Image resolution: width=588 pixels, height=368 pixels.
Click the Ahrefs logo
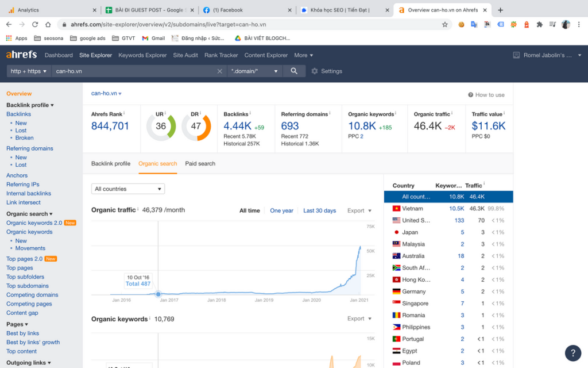tap(21, 55)
